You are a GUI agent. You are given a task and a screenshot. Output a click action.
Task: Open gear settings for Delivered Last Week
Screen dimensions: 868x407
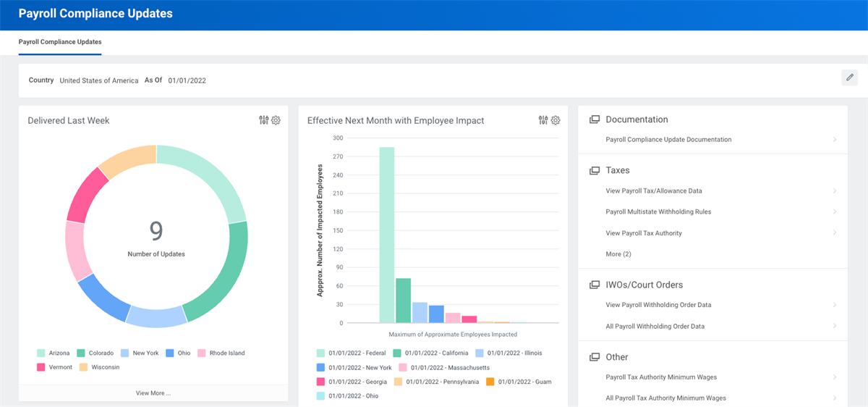point(276,120)
